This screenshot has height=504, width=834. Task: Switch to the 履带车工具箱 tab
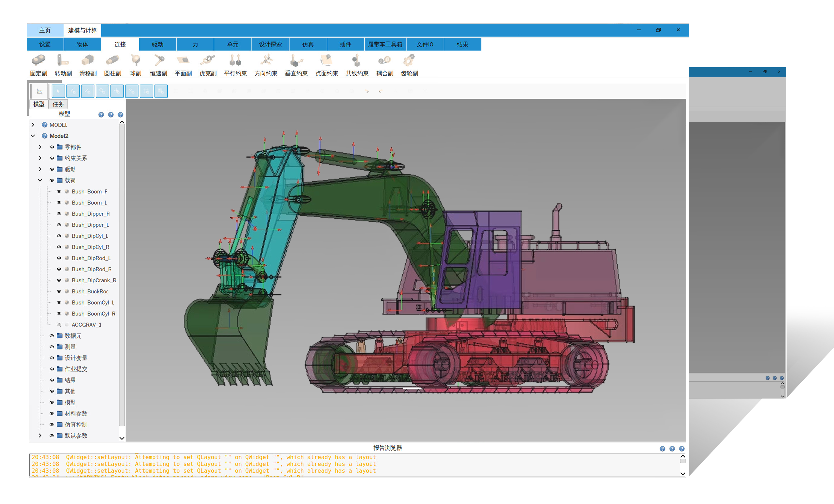click(x=385, y=44)
